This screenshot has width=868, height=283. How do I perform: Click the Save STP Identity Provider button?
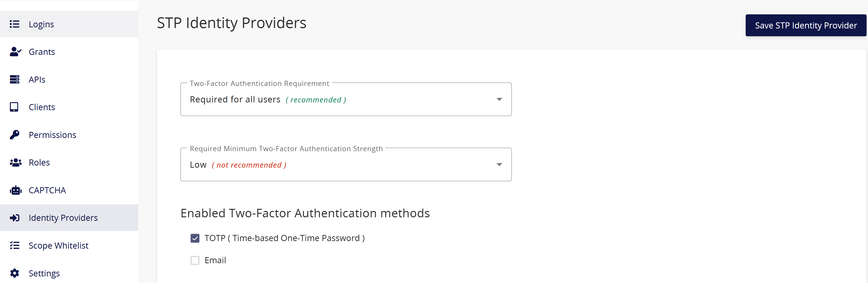point(806,25)
